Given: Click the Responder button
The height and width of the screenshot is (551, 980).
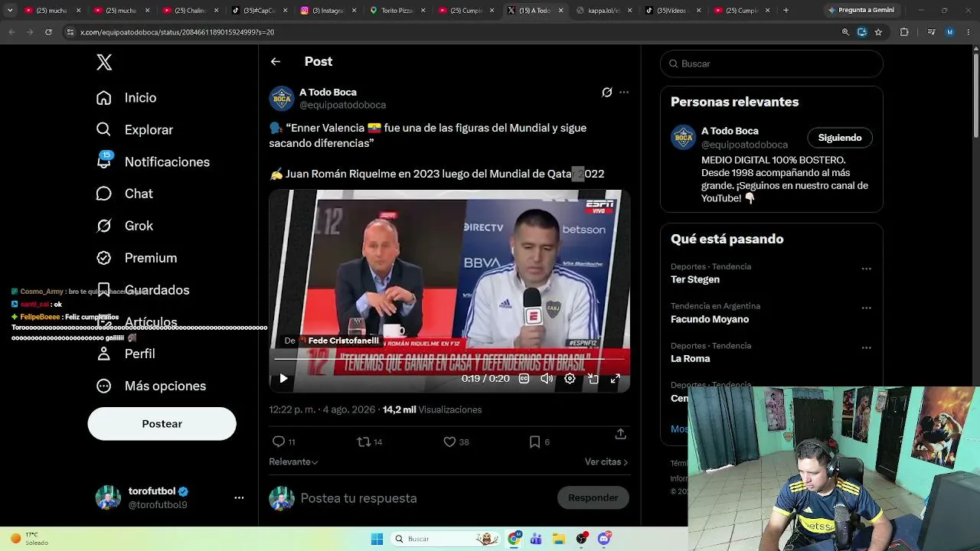Looking at the screenshot, I should click(x=593, y=497).
